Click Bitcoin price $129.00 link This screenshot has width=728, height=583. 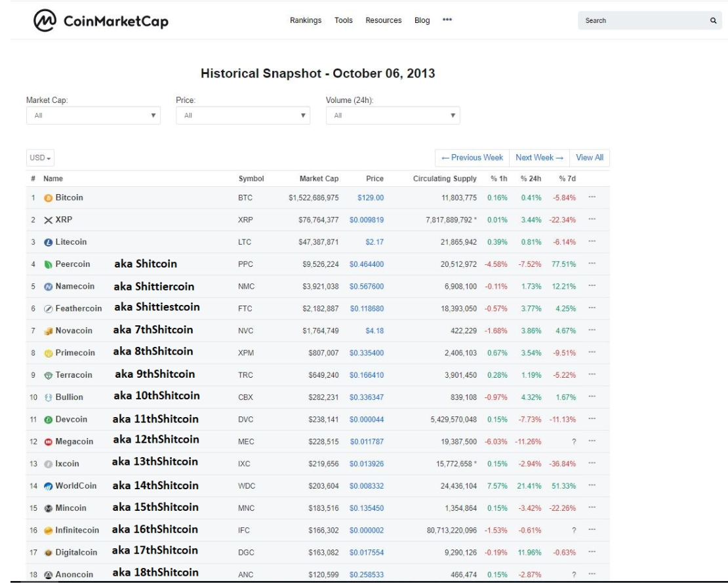pos(371,198)
